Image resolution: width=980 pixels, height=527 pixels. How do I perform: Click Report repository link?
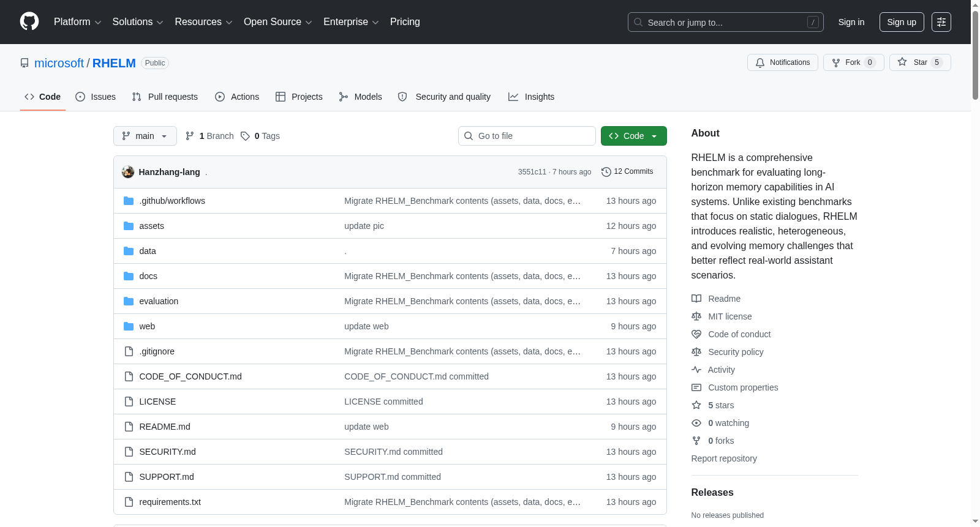pyautogui.click(x=724, y=458)
